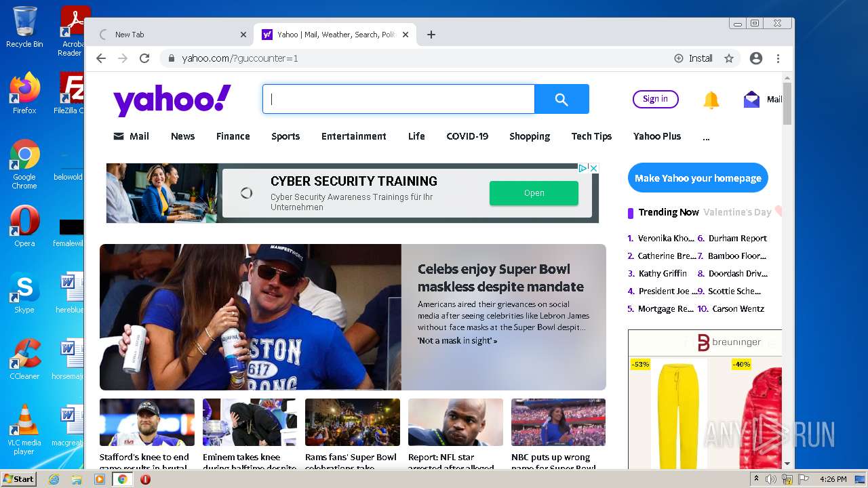Click the browser forward arrow
868x488 pixels.
click(123, 58)
